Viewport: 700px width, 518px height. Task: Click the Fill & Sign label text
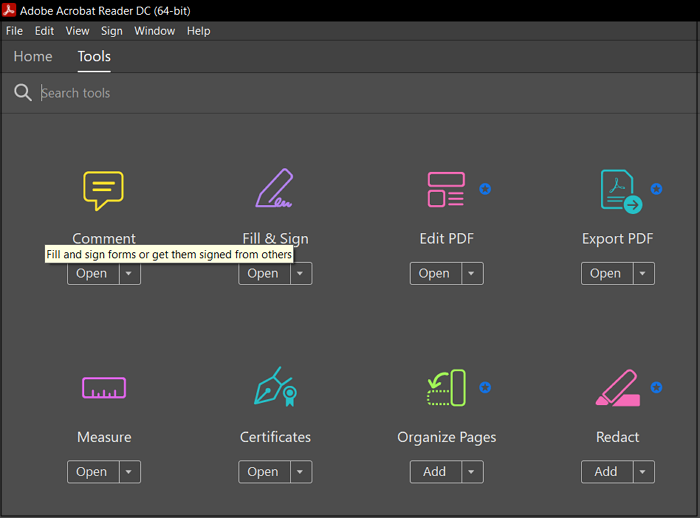(275, 238)
